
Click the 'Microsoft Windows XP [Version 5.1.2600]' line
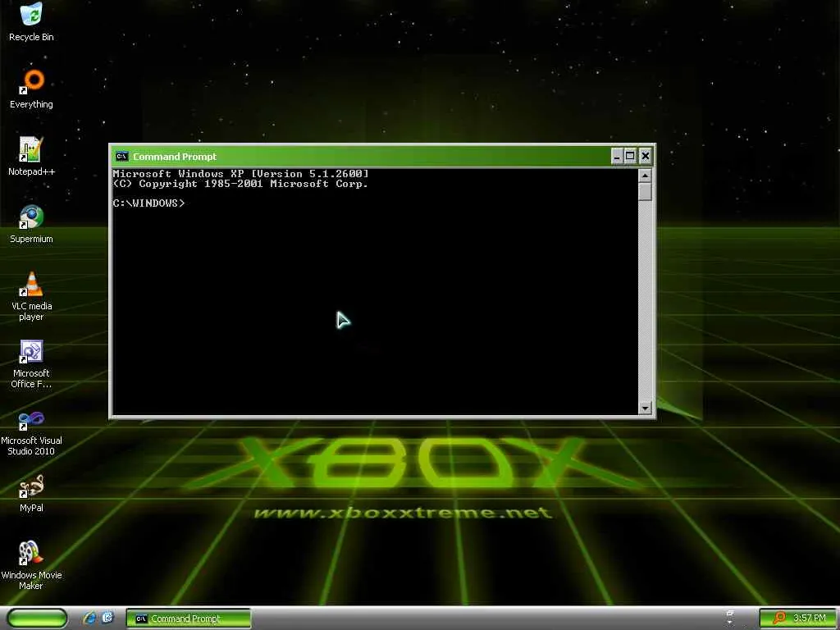click(240, 174)
